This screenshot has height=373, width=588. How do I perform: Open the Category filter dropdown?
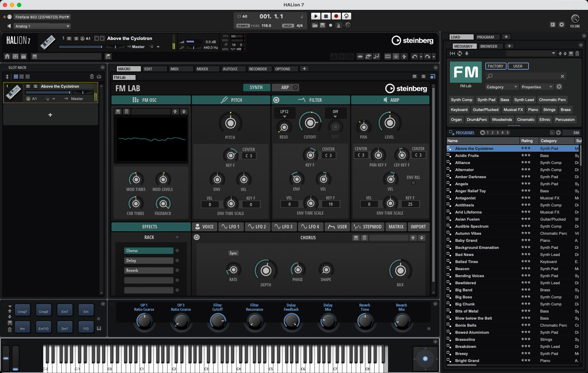502,87
